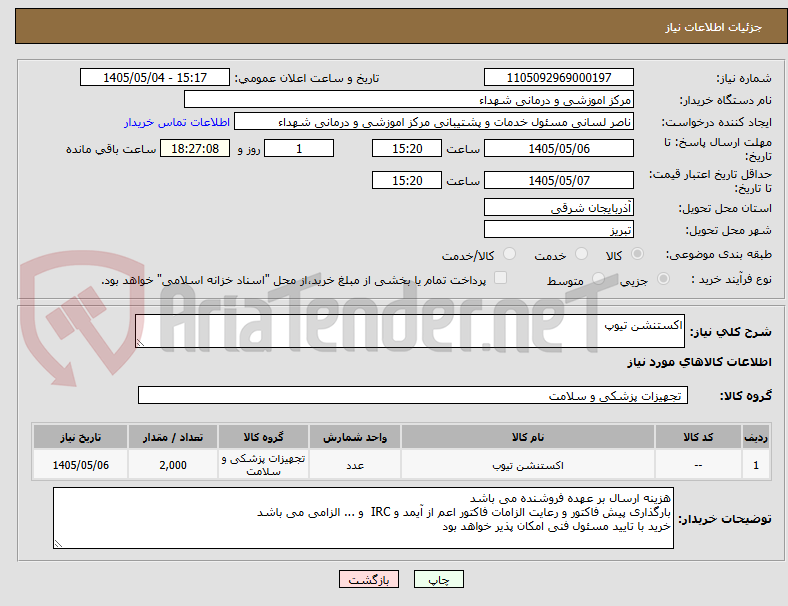
Task: Click the گروه کالا field
Action: (x=413, y=395)
